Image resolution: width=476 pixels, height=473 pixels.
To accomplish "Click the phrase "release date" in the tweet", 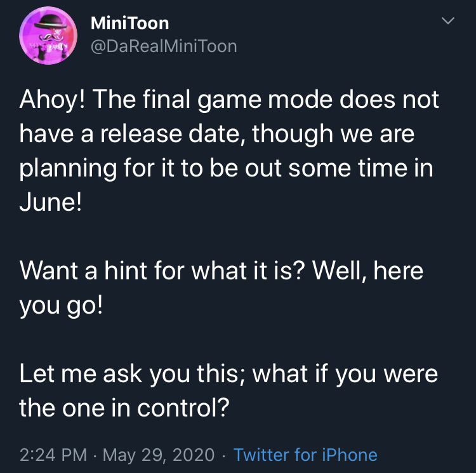I will click(171, 133).
